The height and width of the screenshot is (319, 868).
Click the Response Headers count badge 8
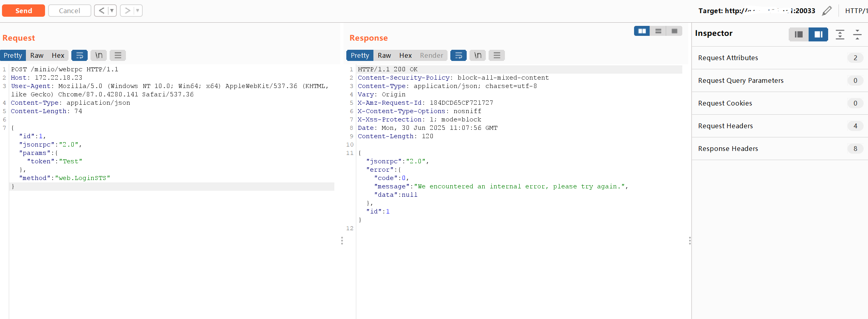[855, 149]
